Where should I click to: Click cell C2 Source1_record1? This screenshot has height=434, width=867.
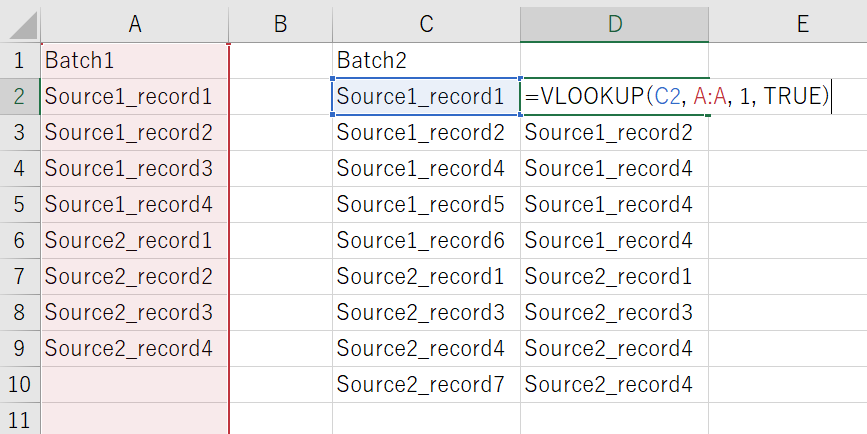pos(426,96)
